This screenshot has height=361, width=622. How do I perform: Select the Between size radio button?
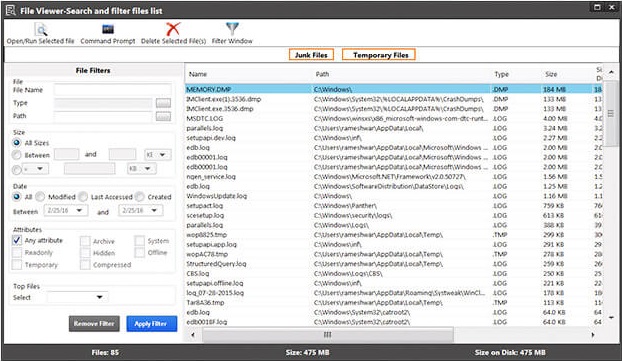pos(17,155)
